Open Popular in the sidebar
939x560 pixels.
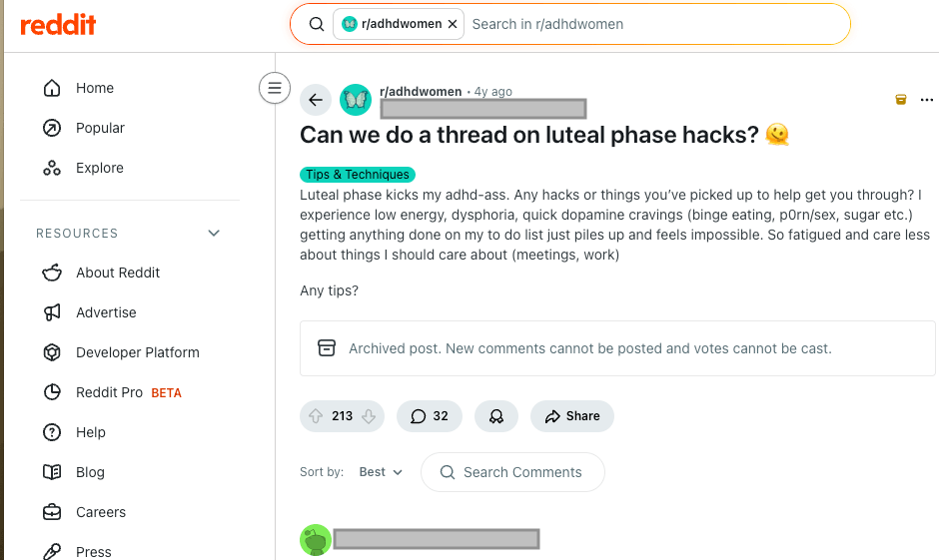pos(100,128)
